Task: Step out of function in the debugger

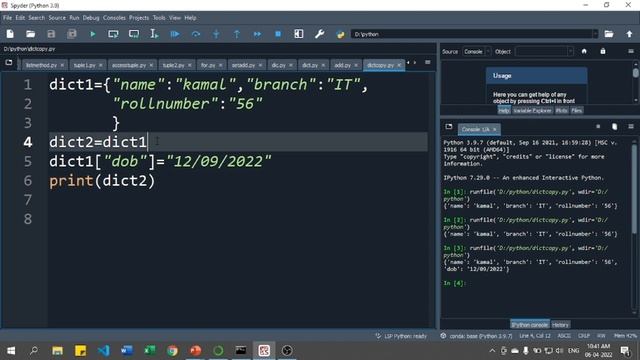Action: pyautogui.click(x=237, y=34)
